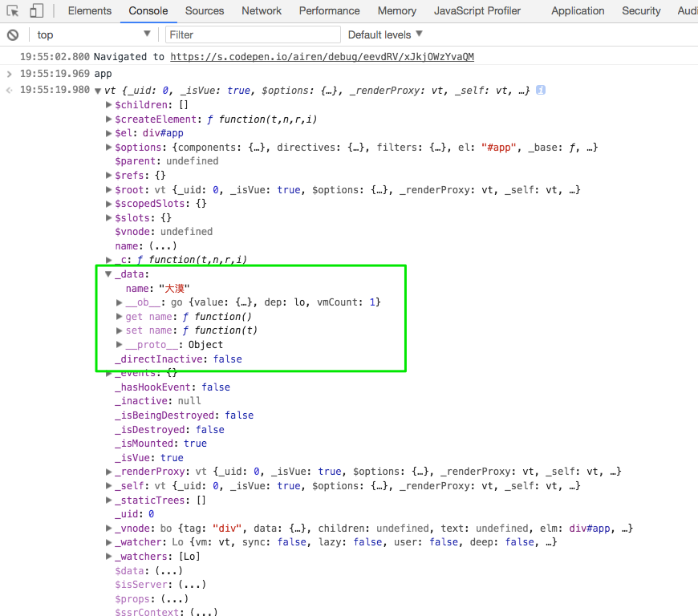Expand the $children array
Image resolution: width=698 pixels, height=616 pixels.
click(x=108, y=104)
